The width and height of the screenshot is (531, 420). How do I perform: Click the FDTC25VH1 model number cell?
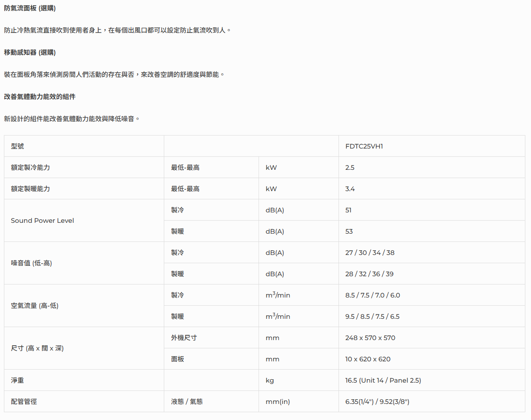[364, 146]
